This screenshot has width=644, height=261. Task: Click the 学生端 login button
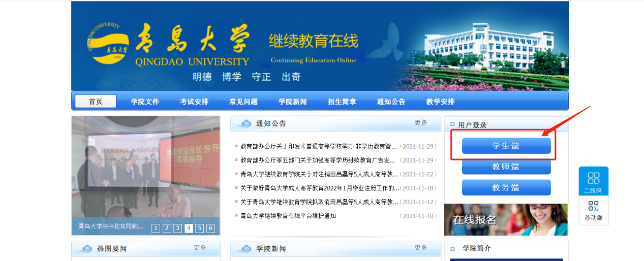point(506,146)
